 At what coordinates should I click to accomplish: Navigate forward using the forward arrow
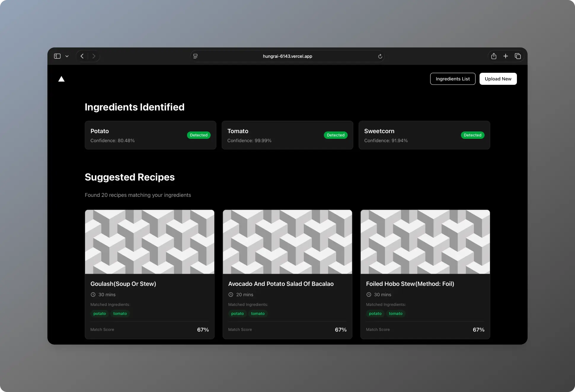pyautogui.click(x=94, y=56)
